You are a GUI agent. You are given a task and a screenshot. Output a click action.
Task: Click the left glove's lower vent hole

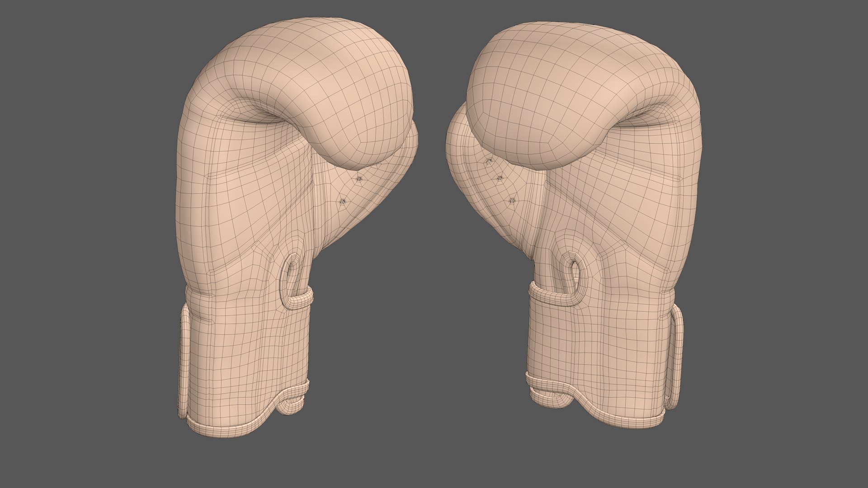343,202
